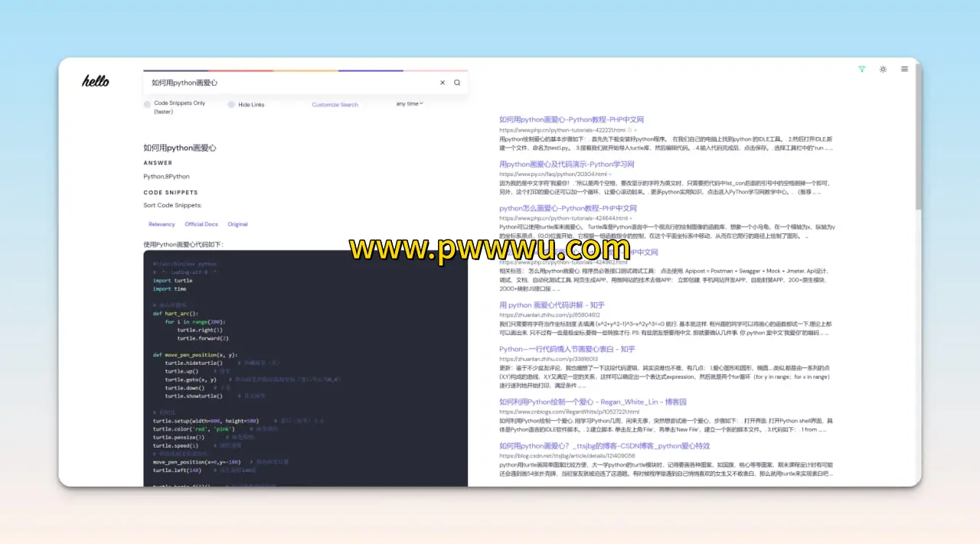Click the page's vertical scrollbar
This screenshot has width=980, height=544.
[918, 153]
